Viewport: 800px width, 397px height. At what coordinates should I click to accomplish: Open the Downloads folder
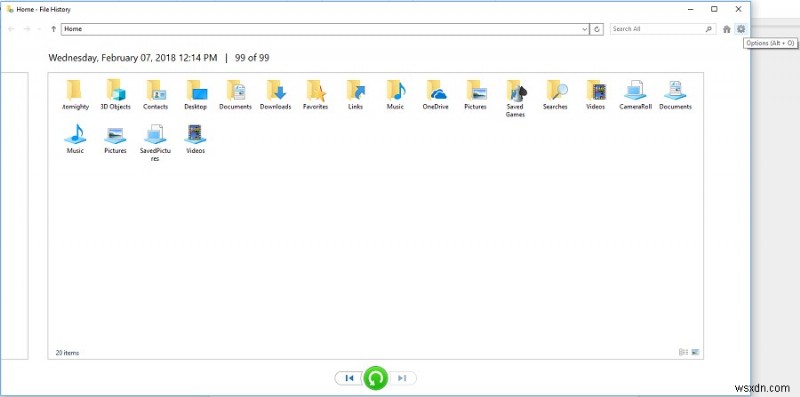[276, 94]
